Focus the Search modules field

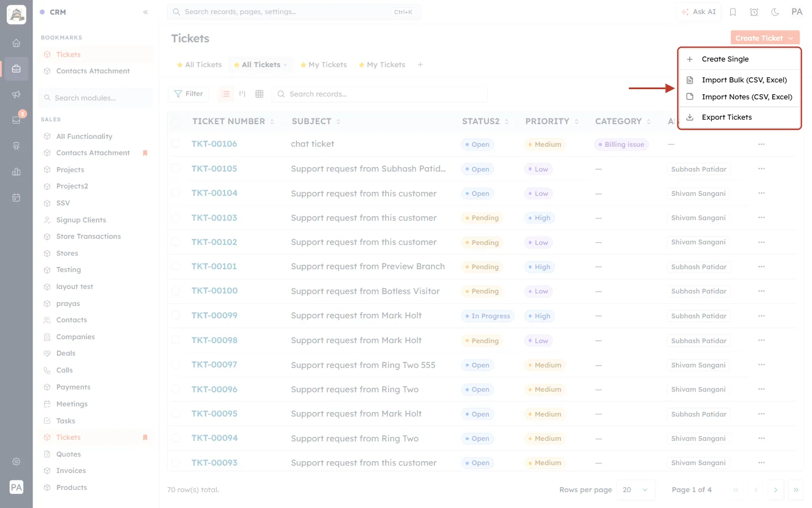pos(96,98)
